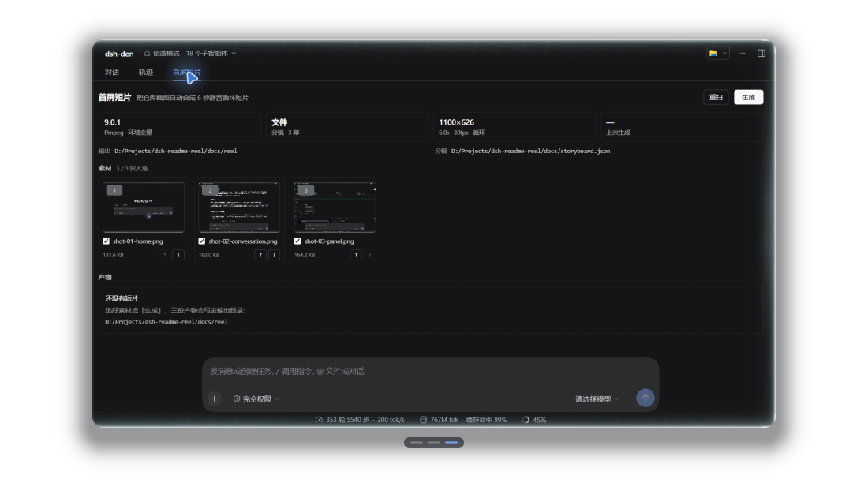Click the 文件 分镜 info card
The image size is (868, 494).
(347, 127)
